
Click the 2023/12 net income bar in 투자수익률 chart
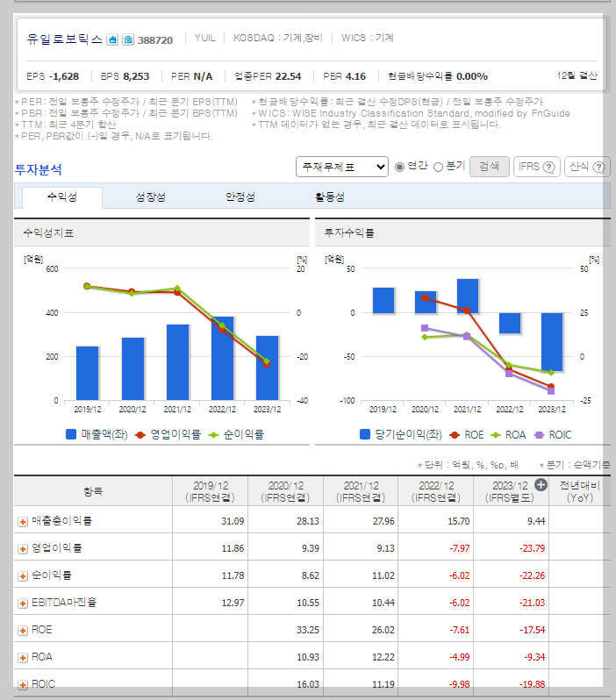552,342
